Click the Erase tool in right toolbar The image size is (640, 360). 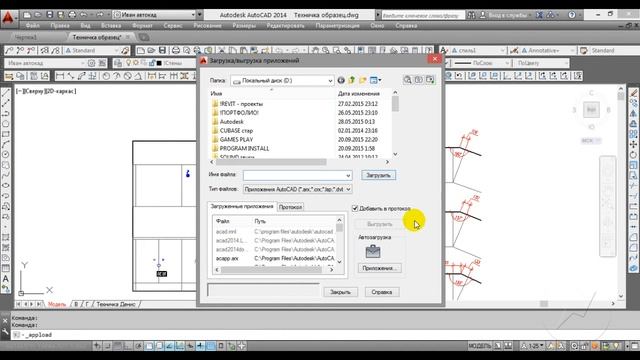pos(633,93)
